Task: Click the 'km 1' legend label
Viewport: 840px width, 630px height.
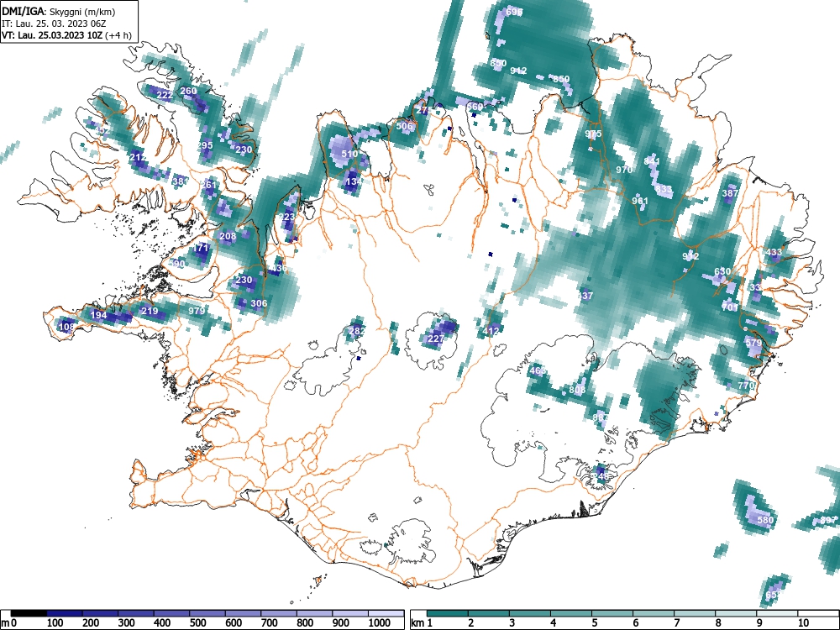Action: coord(423,623)
